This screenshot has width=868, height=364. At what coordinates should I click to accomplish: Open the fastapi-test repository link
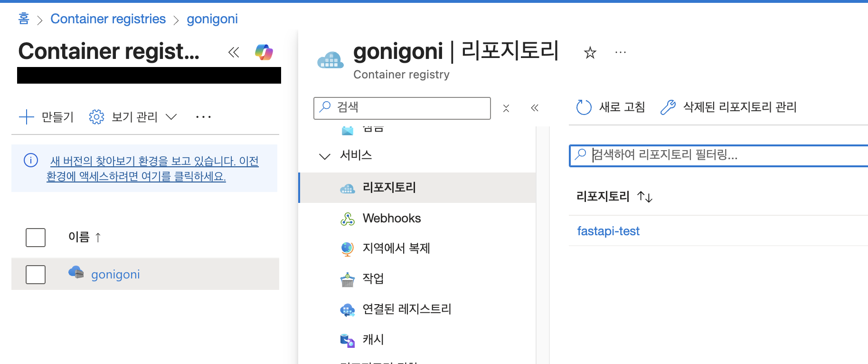point(608,231)
